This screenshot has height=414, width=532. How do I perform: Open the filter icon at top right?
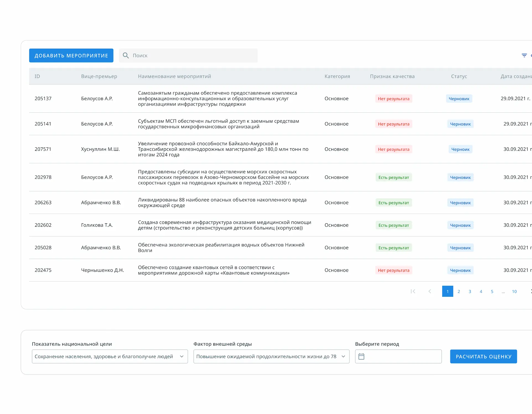pyautogui.click(x=524, y=55)
